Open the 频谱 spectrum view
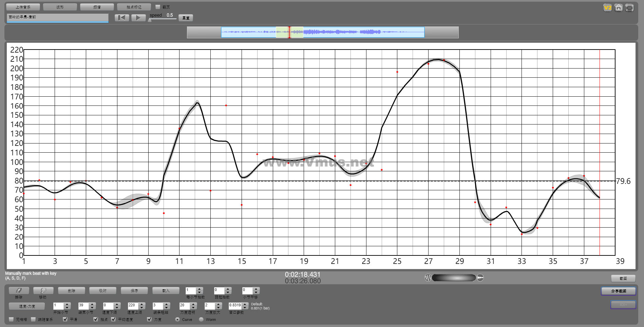Viewport: 644px width, 327px height. 97,7
